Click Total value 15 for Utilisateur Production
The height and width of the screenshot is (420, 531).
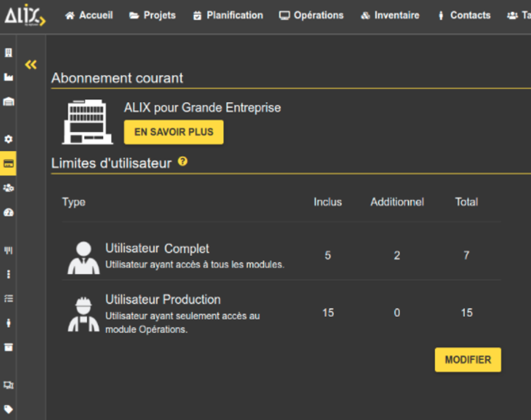[467, 313]
